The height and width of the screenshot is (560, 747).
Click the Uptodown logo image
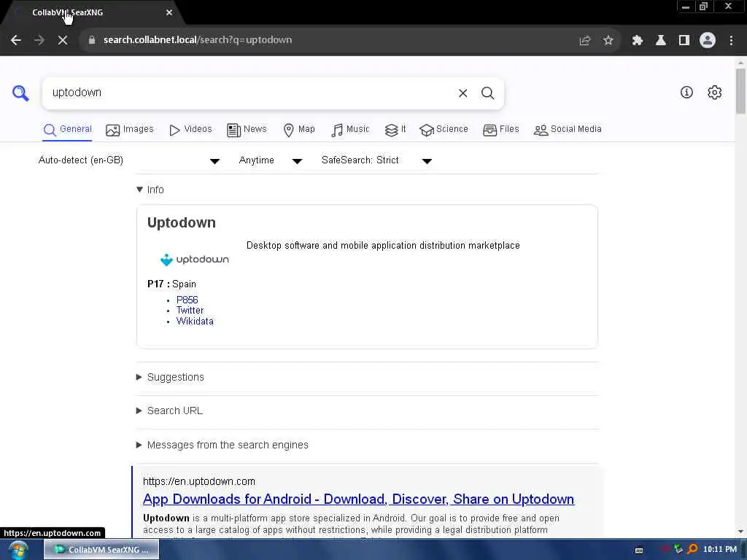tap(194, 260)
